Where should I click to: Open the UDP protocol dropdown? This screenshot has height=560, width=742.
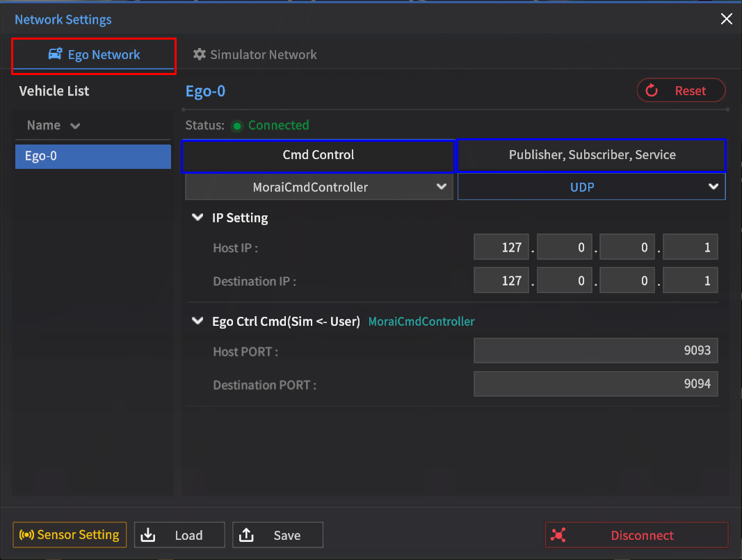pyautogui.click(x=591, y=187)
